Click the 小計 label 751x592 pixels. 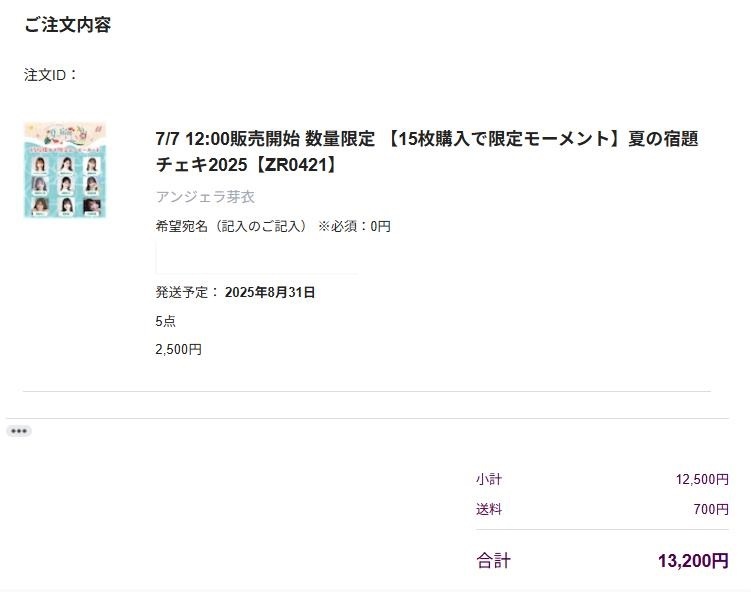click(489, 479)
